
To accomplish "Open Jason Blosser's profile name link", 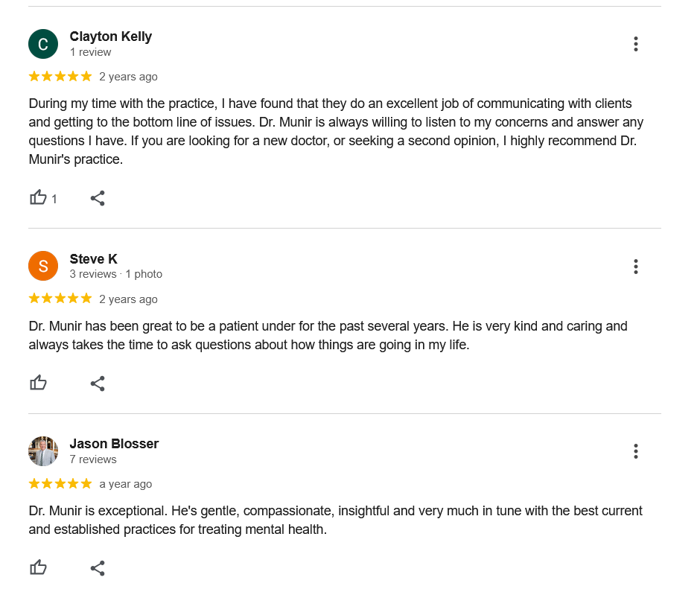I will coord(114,444).
